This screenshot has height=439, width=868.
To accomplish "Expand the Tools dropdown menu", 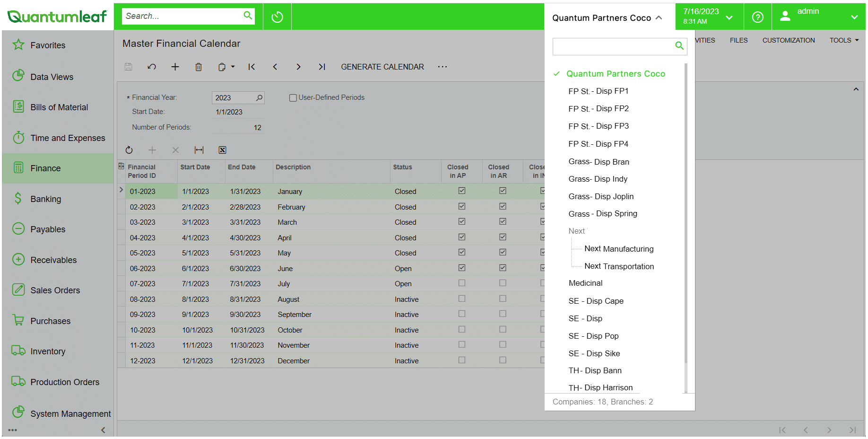I will click(844, 40).
